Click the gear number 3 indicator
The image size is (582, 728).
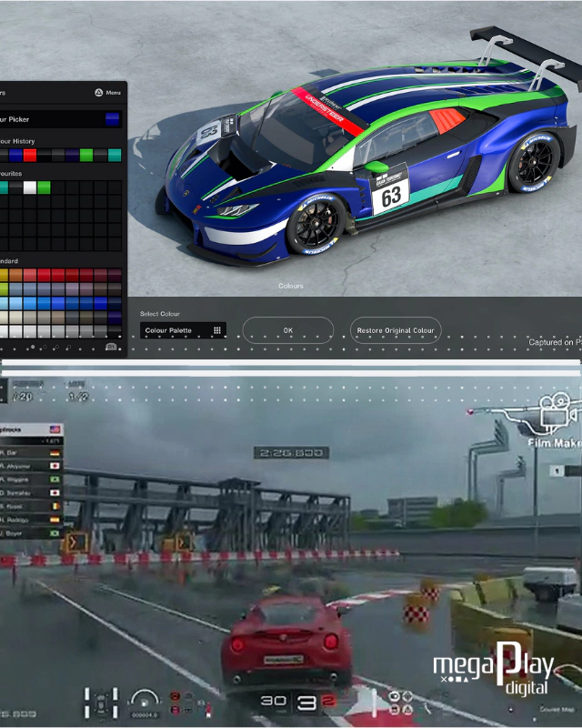306,703
